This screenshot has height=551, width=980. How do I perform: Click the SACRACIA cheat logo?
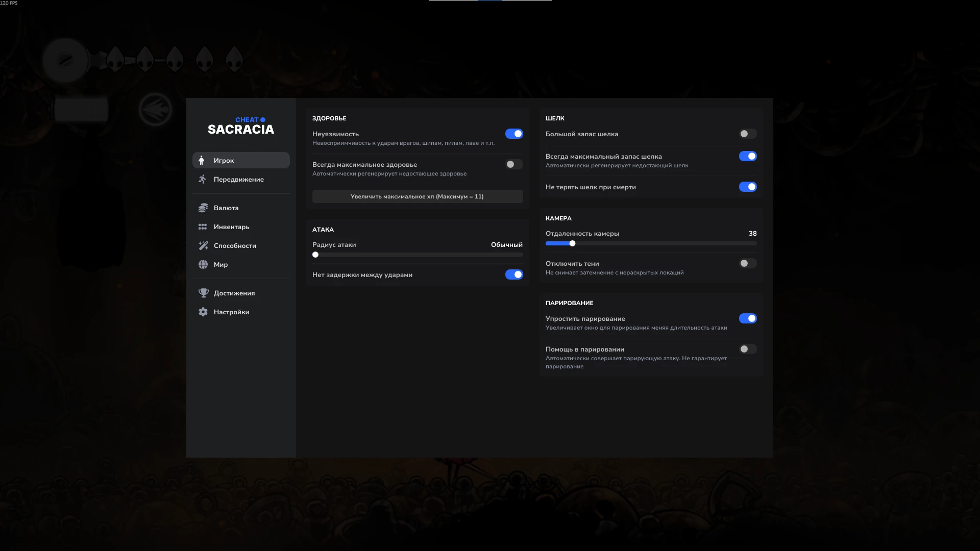(241, 126)
